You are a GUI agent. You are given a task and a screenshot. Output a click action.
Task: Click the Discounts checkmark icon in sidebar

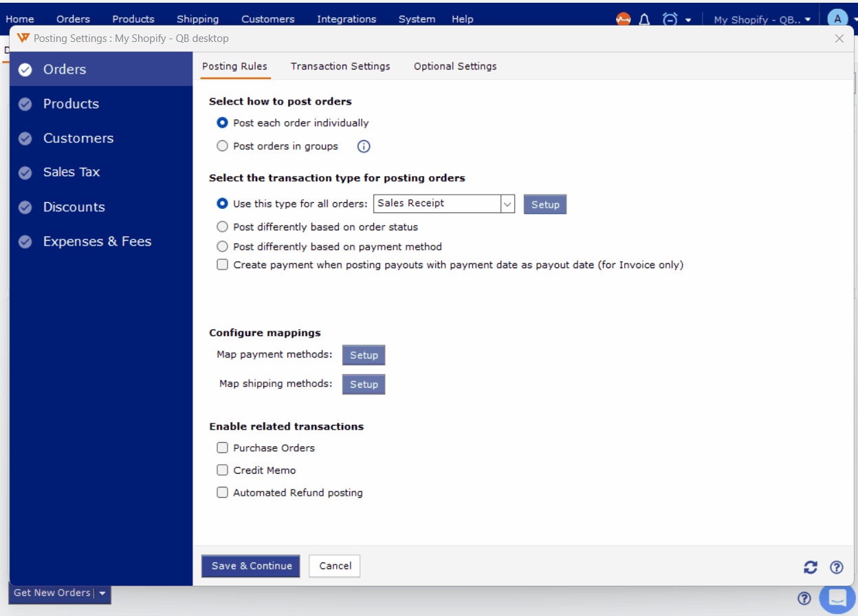click(25, 207)
